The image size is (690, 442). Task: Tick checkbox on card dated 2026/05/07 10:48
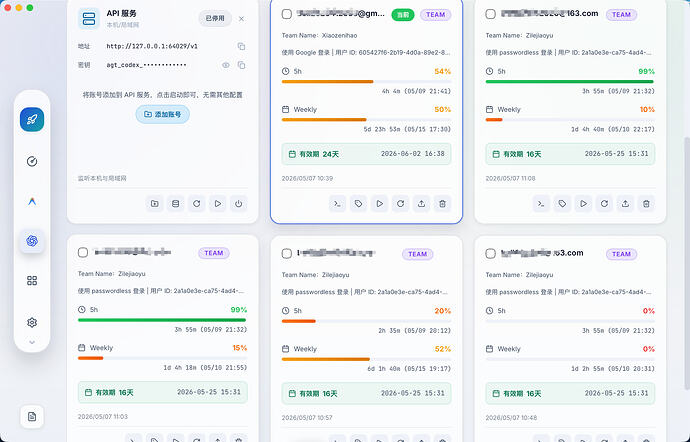(491, 254)
